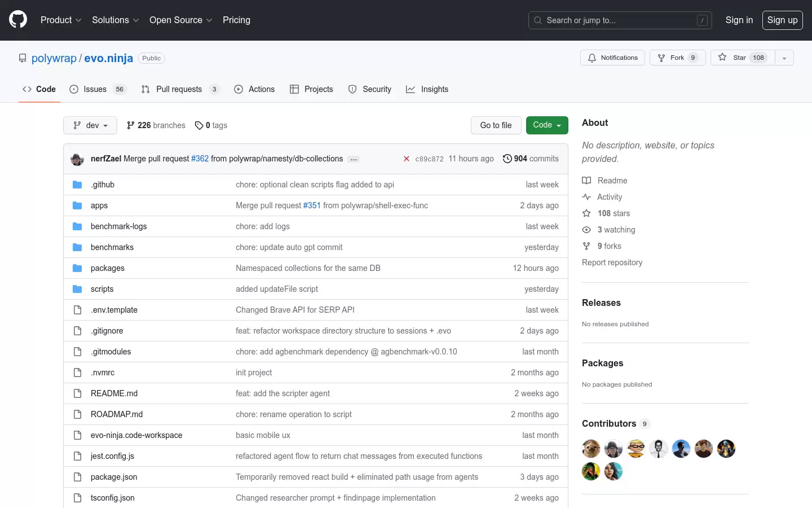Open the commit history clock icon
This screenshot has height=508, width=812.
click(507, 159)
